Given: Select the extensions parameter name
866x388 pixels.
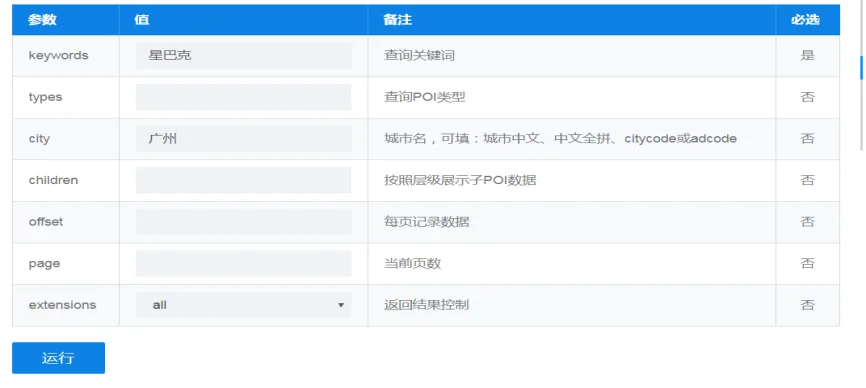Looking at the screenshot, I should pos(62,305).
